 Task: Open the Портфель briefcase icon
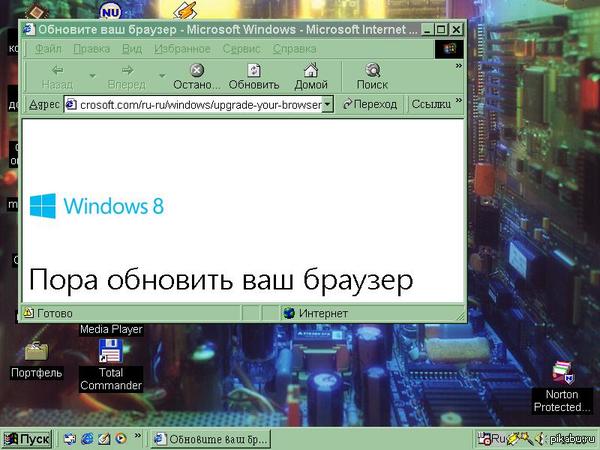(x=36, y=353)
